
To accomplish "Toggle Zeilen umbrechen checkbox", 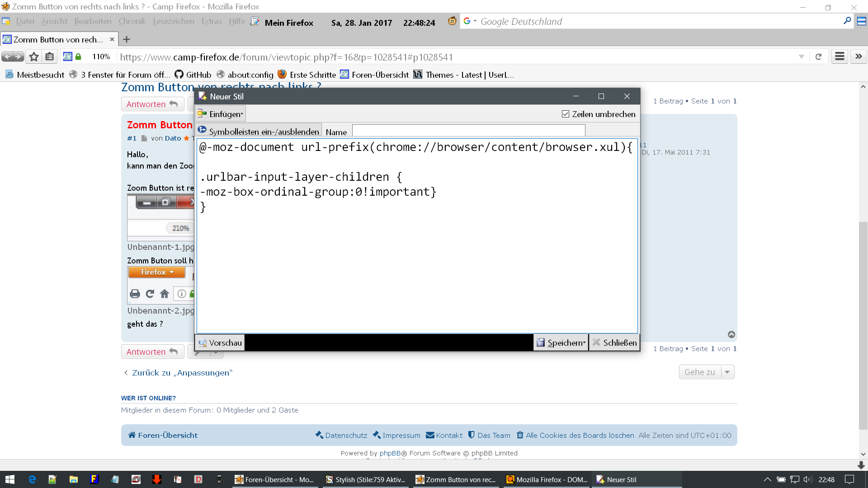I will click(x=566, y=114).
